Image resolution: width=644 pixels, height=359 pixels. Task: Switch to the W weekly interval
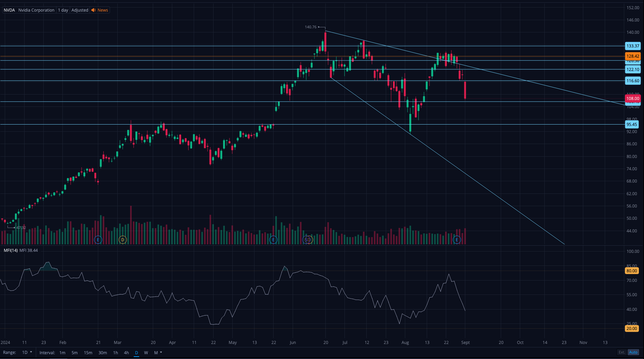pos(146,353)
